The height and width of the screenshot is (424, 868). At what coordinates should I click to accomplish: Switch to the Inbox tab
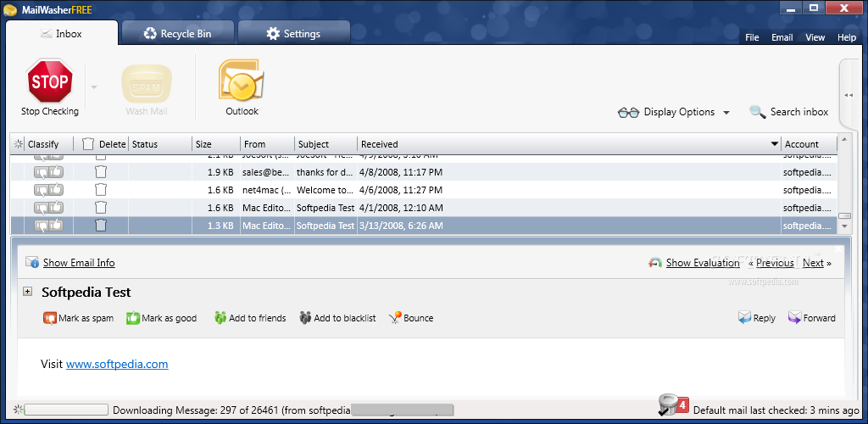click(61, 34)
